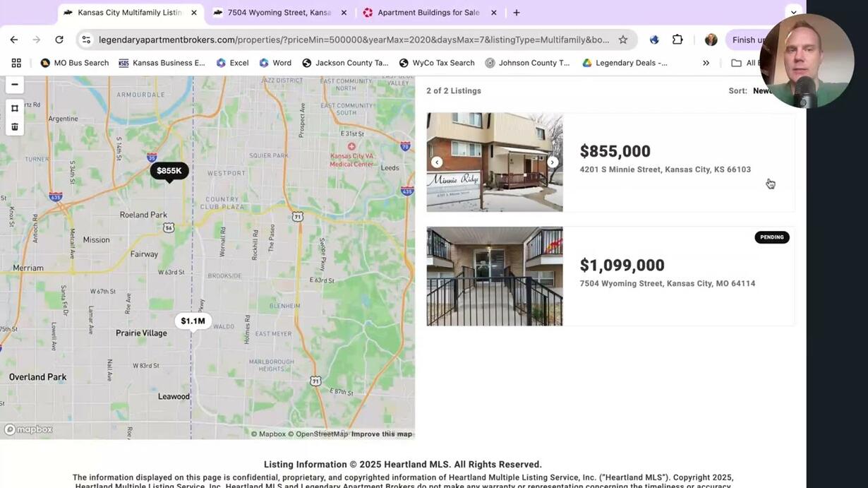The height and width of the screenshot is (488, 868).
Task: Click the PENDING status badge
Action: (772, 237)
